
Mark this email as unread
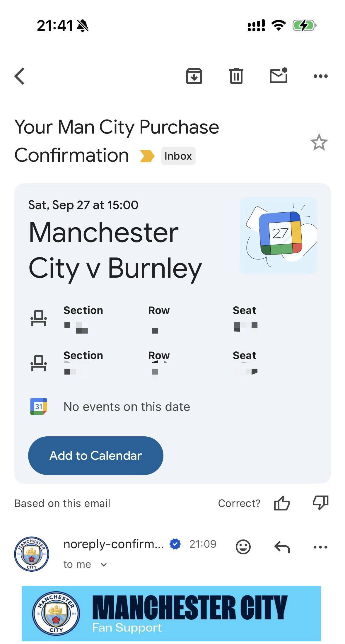pyautogui.click(x=278, y=76)
